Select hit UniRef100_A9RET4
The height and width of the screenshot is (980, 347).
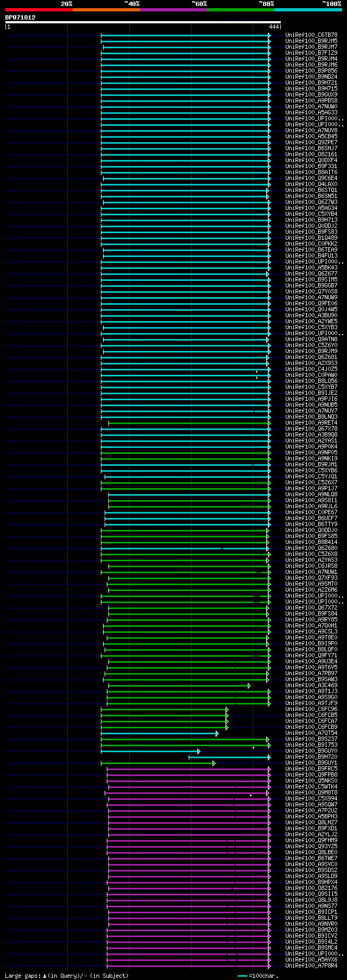[311, 423]
